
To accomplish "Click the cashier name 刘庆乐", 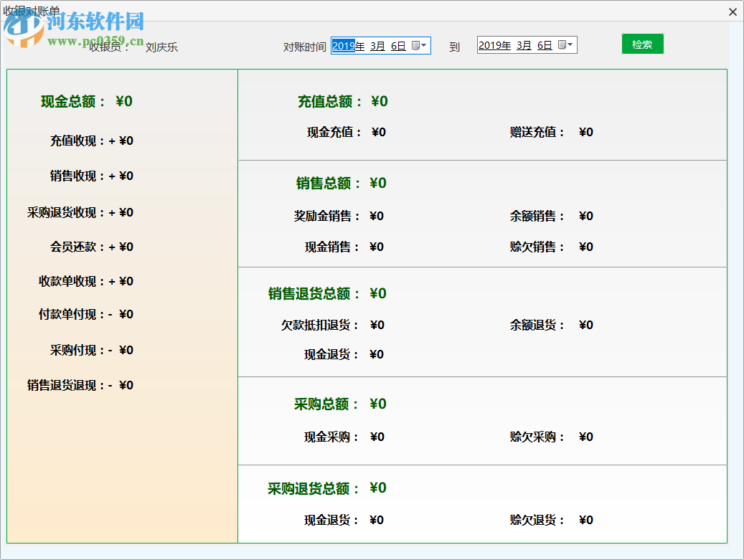I will (161, 47).
